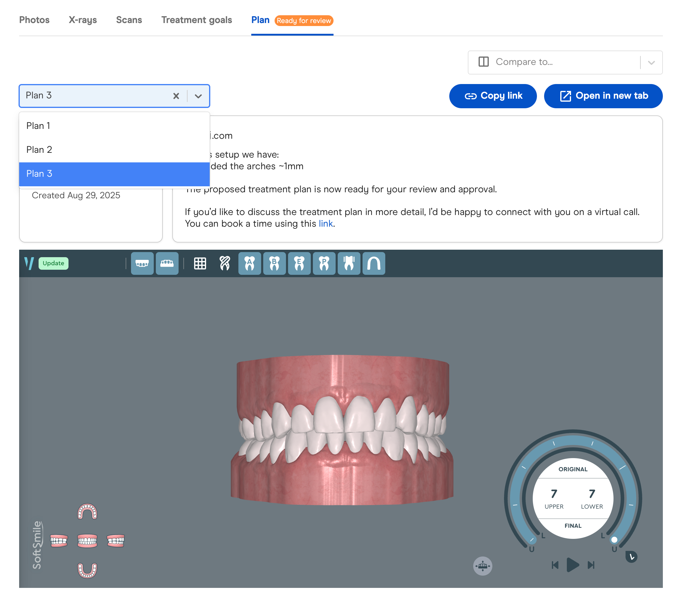682x616 pixels.
Task: Select upper occlusal view thumbnail
Action: (x=87, y=511)
